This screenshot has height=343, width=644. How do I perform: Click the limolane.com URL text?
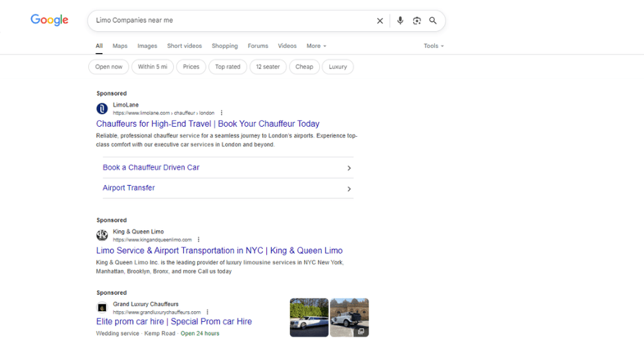163,113
